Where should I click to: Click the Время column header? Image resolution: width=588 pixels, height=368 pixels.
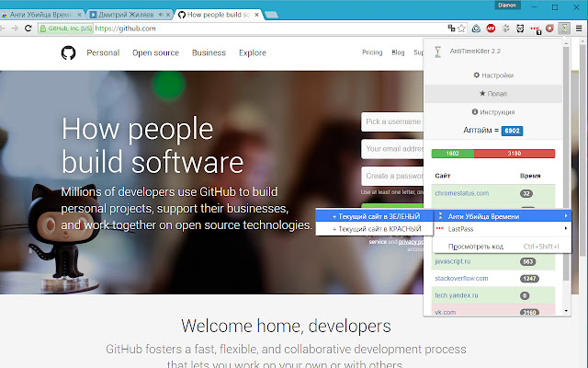coord(530,176)
